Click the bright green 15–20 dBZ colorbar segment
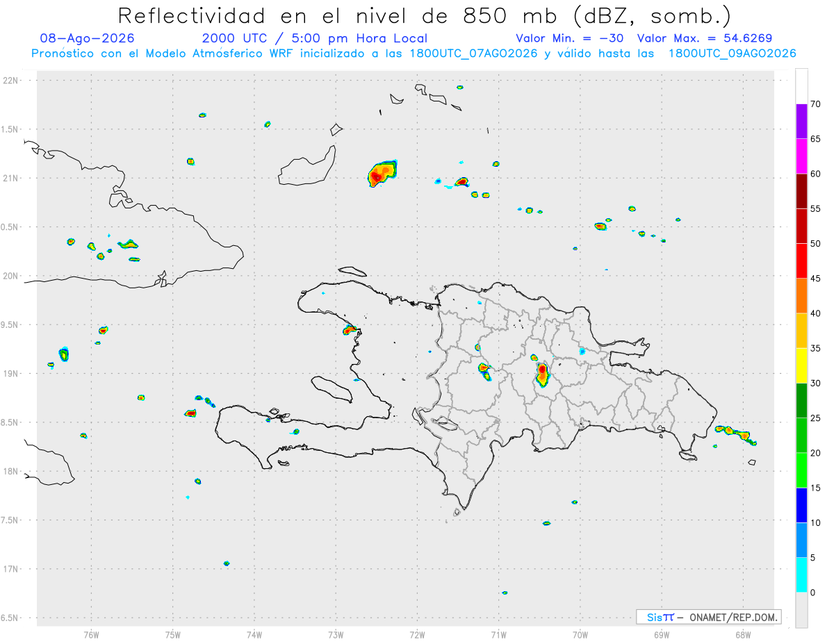The image size is (834, 644). 801,470
